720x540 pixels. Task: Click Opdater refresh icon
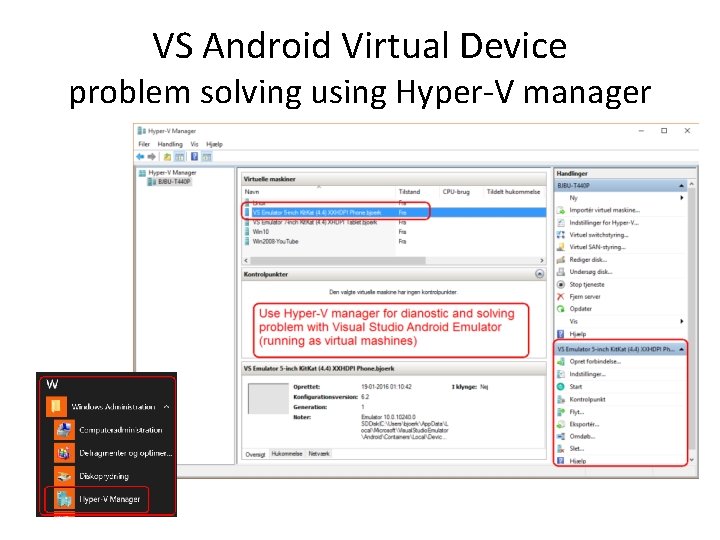(561, 309)
